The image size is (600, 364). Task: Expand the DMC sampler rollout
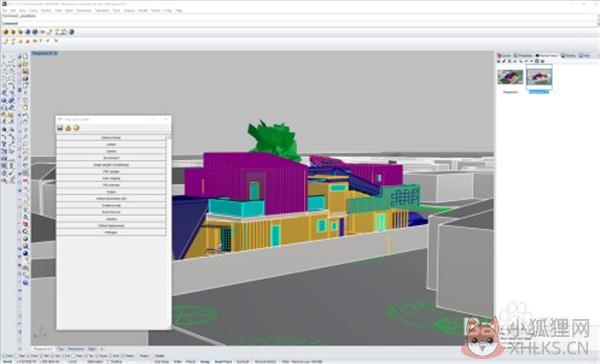111,171
